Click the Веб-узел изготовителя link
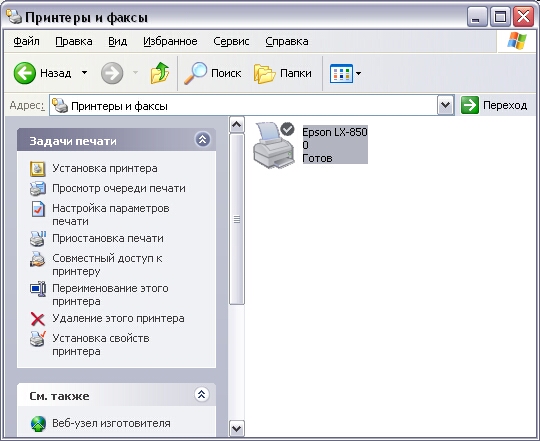 click(x=111, y=423)
